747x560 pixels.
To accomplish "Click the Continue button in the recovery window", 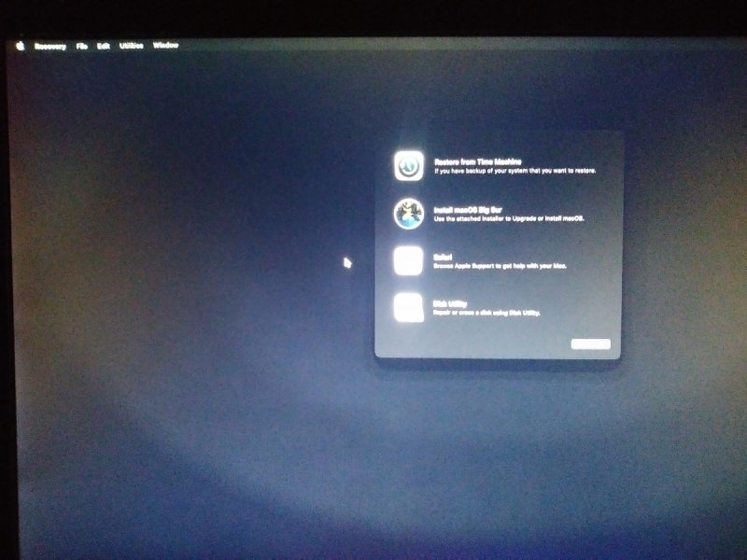I will pos(591,343).
